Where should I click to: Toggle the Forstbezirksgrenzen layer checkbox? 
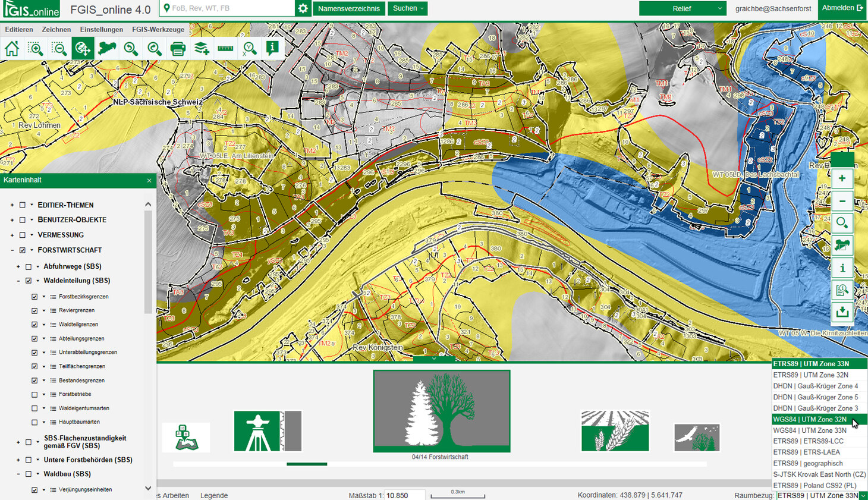34,296
